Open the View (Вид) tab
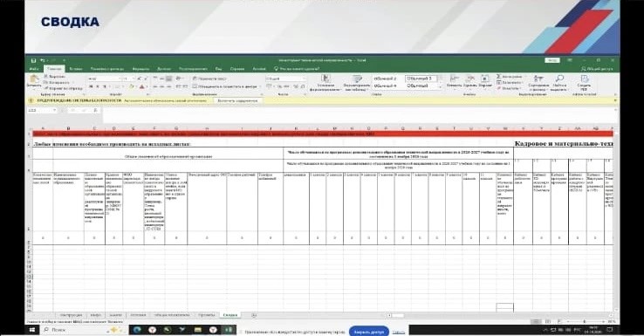 click(x=218, y=69)
